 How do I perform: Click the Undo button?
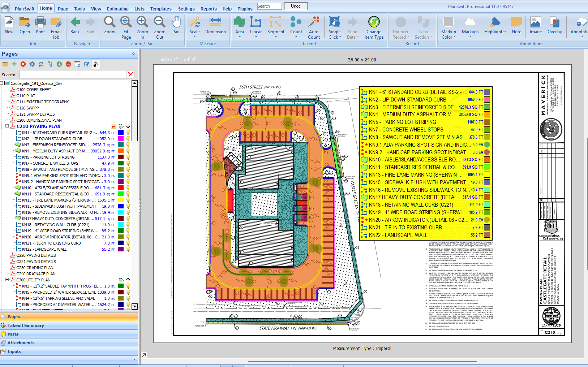296,6
